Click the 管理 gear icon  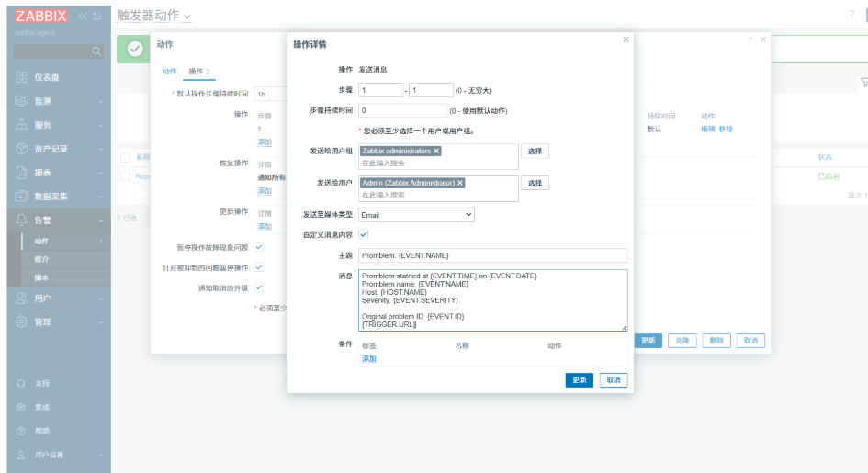21,322
